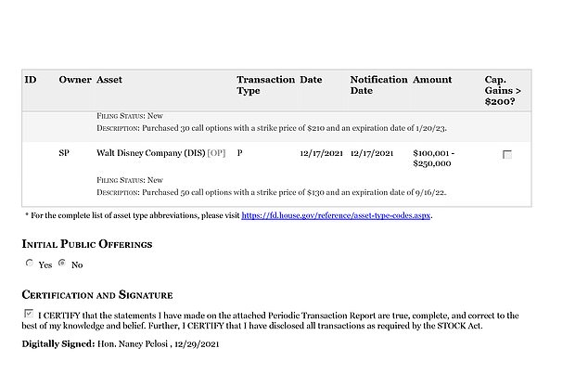Select the Walt Disney Company (DIS) asset name
The image size is (588, 374).
pos(150,151)
